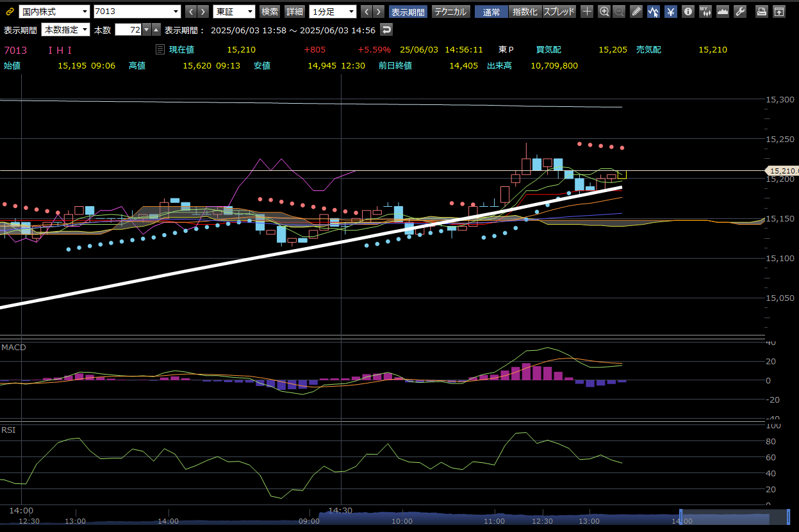Expand the 1分足 timeframe dropdown
The width and height of the screenshot is (799, 532).
pyautogui.click(x=333, y=12)
